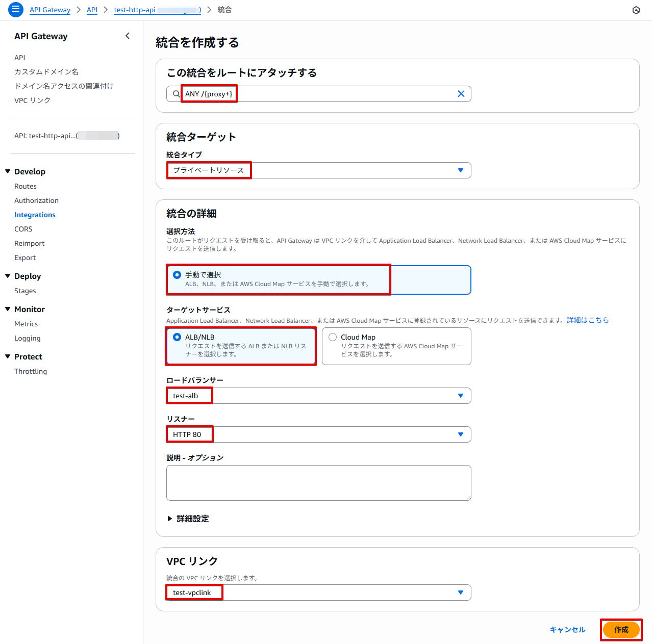Collapse the Develop section in sidebar

click(8, 171)
